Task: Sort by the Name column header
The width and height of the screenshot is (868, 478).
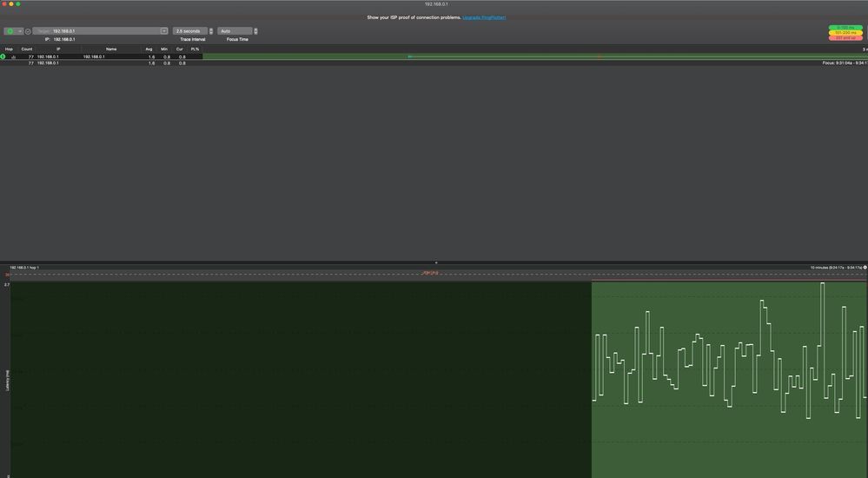Action: click(x=111, y=49)
